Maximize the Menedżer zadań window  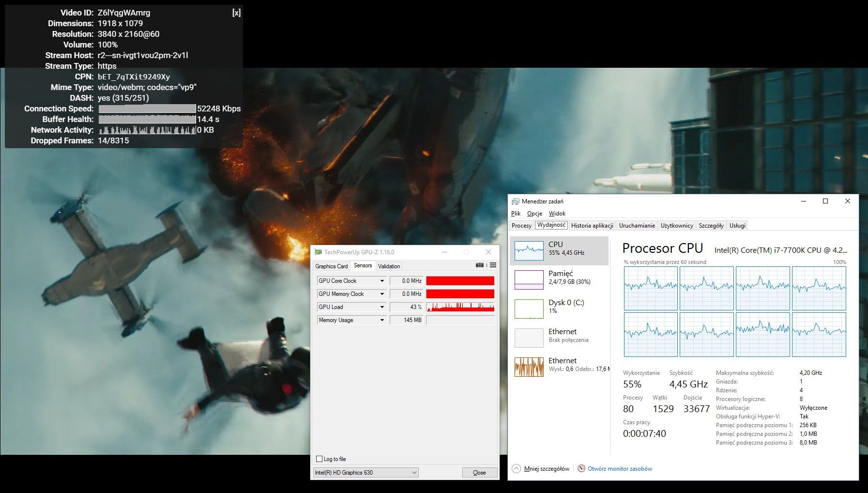click(825, 201)
